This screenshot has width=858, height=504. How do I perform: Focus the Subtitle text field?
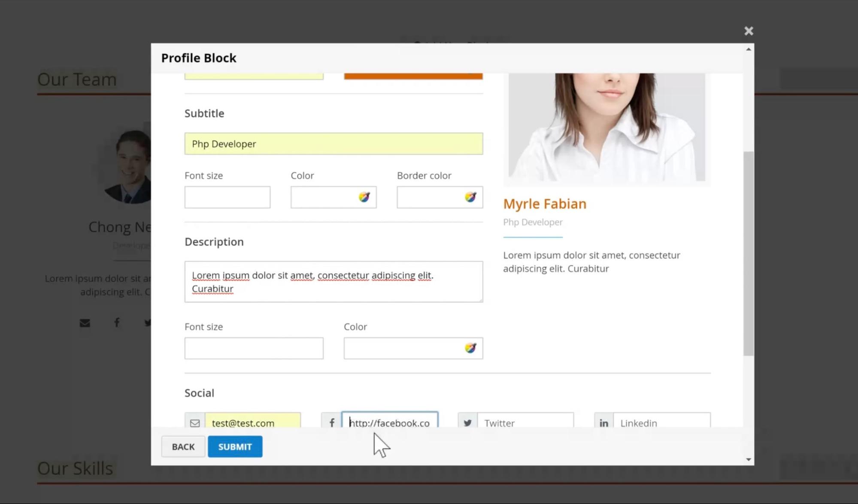[x=333, y=144]
